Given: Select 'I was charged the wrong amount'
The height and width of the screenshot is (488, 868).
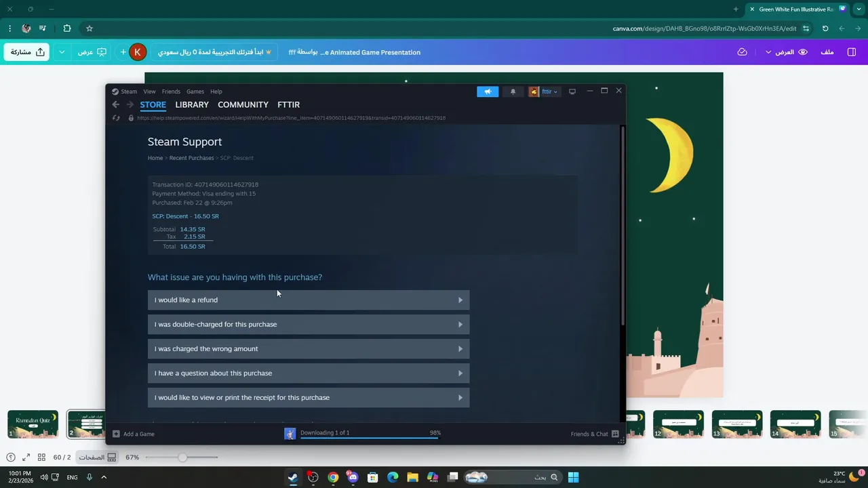Looking at the screenshot, I should pos(309,349).
